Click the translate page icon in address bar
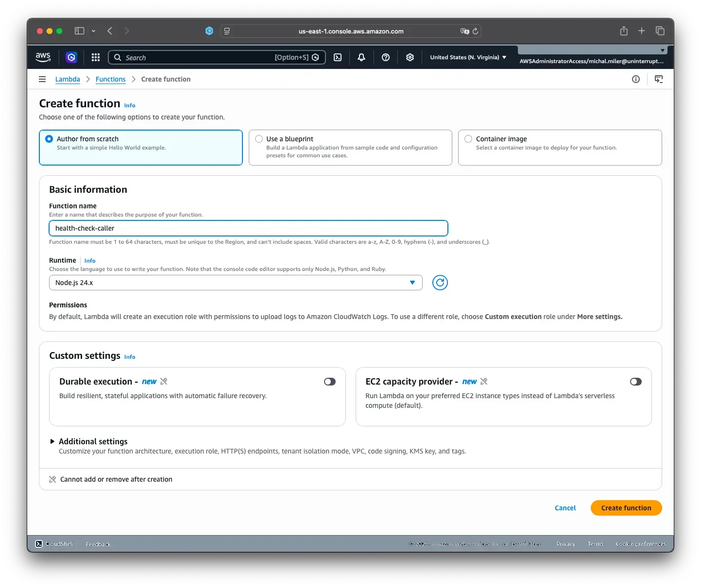 click(x=464, y=31)
